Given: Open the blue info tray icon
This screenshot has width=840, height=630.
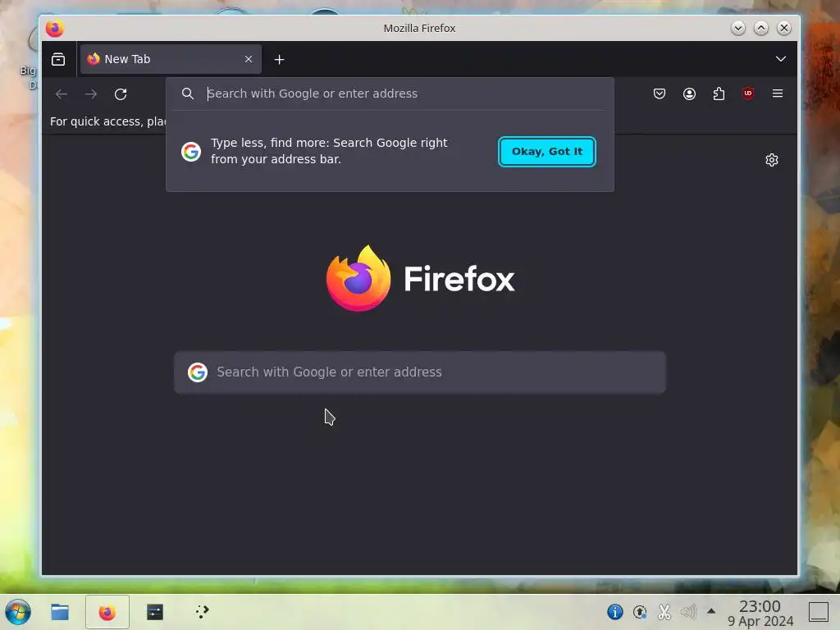Looking at the screenshot, I should tap(615, 611).
